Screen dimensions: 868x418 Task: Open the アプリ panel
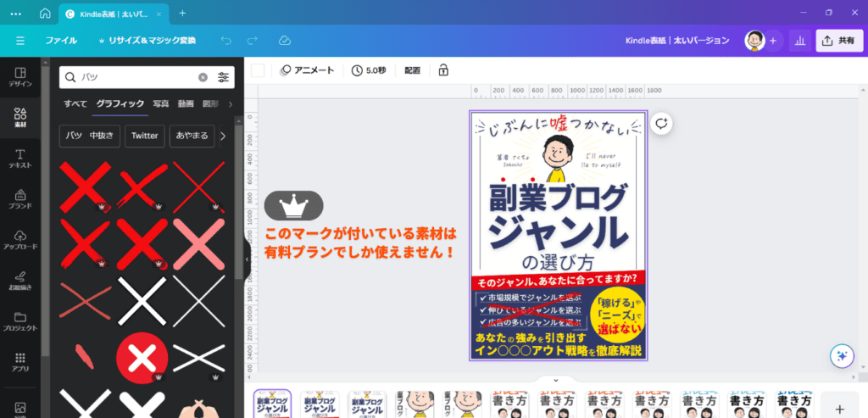click(20, 362)
